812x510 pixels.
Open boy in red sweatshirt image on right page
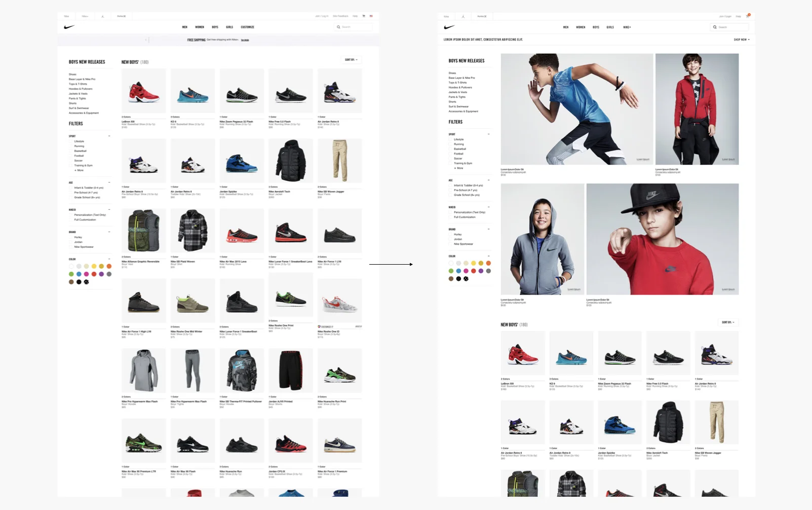pos(663,239)
